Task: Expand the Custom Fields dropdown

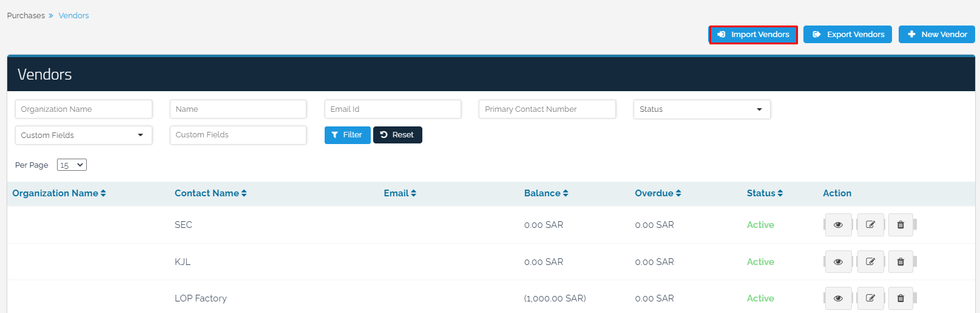Action: 83,135
